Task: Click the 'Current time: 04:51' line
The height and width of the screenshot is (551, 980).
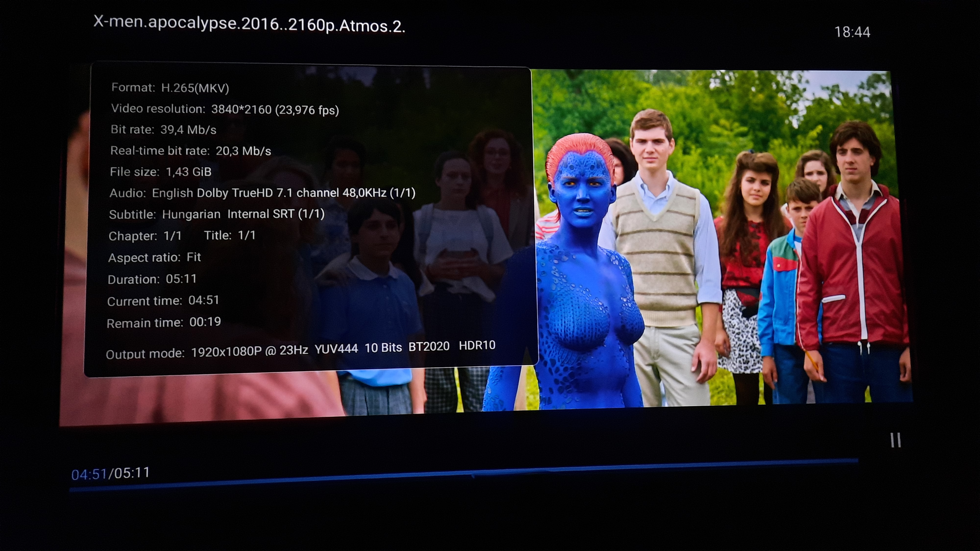Action: [163, 301]
